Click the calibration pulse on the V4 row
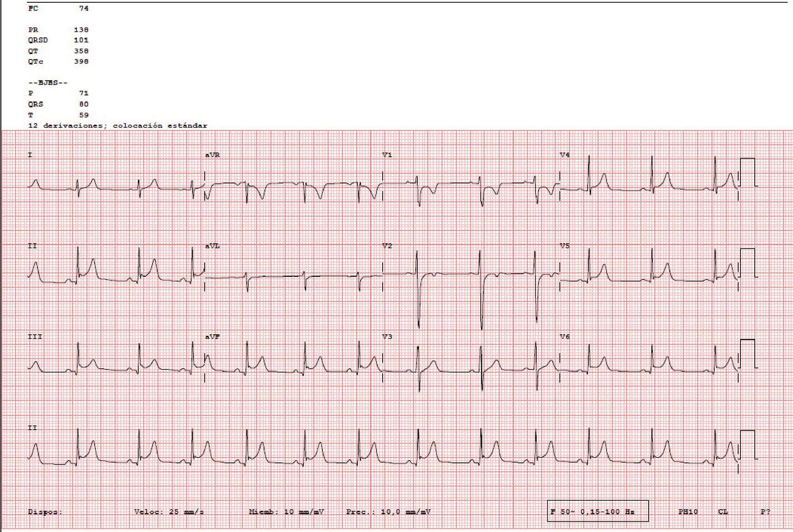Viewport: 793px width, 532px height. pos(748,172)
